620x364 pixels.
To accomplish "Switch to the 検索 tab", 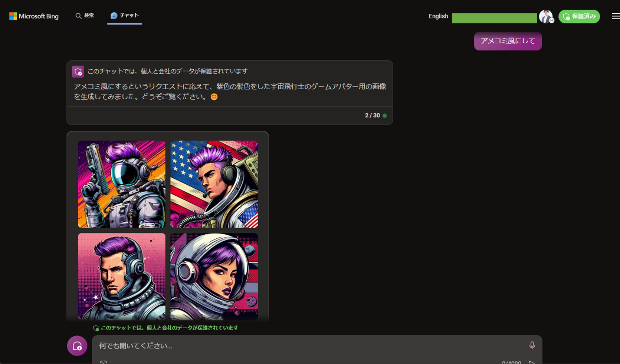I will tap(85, 16).
